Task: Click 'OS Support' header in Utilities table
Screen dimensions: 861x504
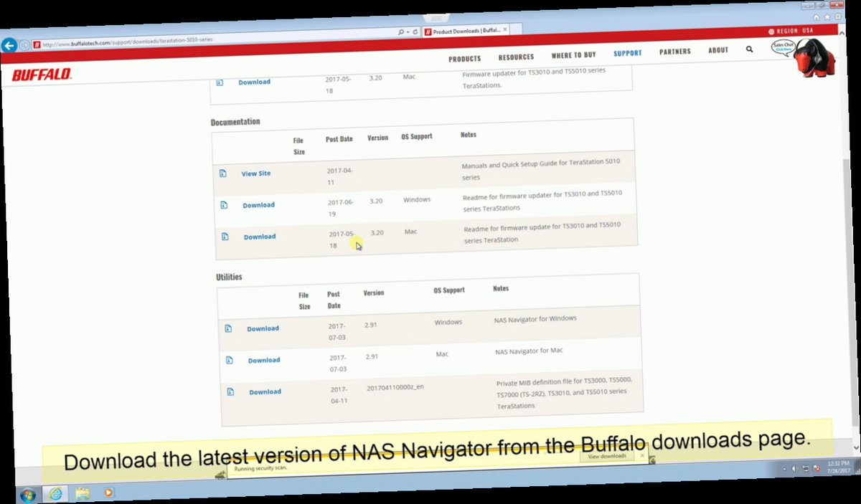Action: pyautogui.click(x=449, y=290)
